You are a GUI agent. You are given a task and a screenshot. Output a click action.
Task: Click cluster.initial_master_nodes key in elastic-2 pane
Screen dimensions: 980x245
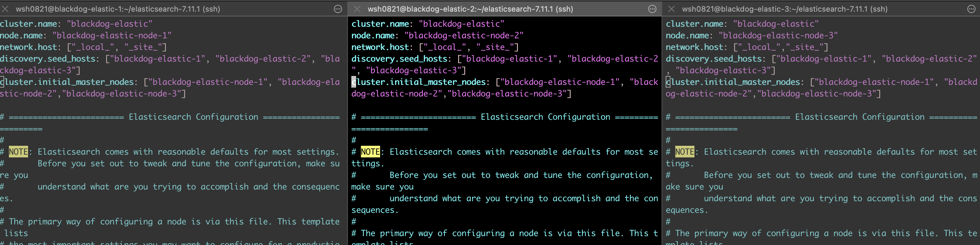[418, 82]
